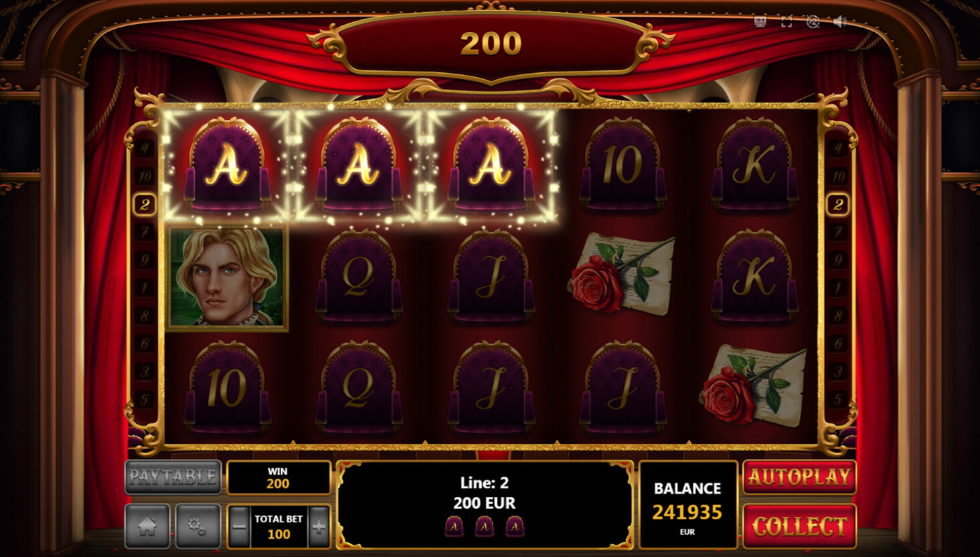Select payline 4 indicator on left

pyautogui.click(x=144, y=148)
